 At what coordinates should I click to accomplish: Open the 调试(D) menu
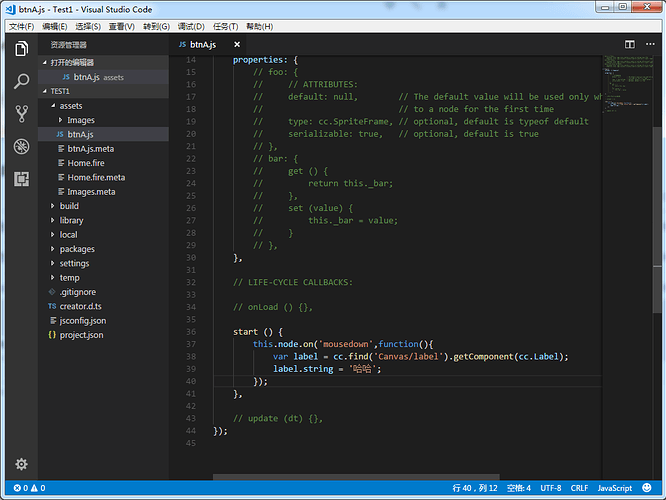pyautogui.click(x=191, y=26)
